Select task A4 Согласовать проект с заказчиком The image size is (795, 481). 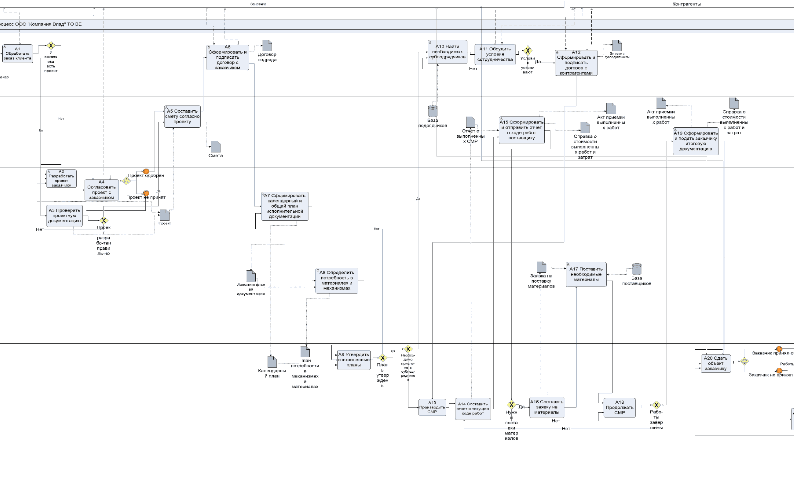point(102,185)
